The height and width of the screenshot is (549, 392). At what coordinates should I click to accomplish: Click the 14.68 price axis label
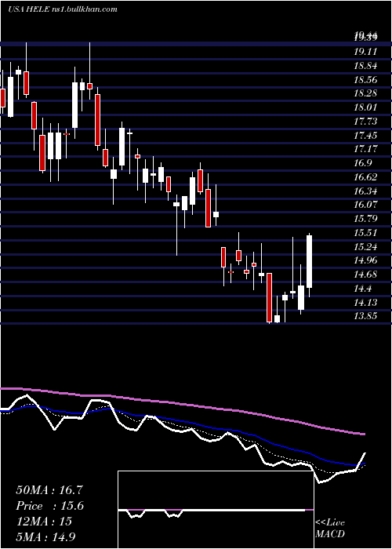click(365, 274)
